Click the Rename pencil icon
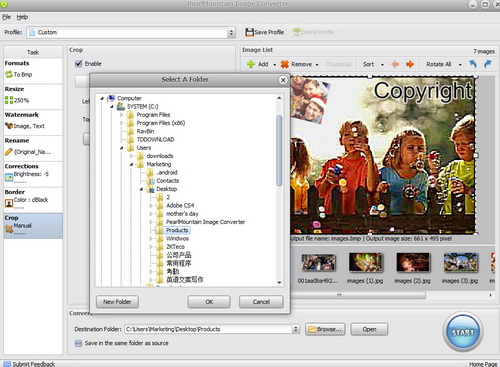 9,152
